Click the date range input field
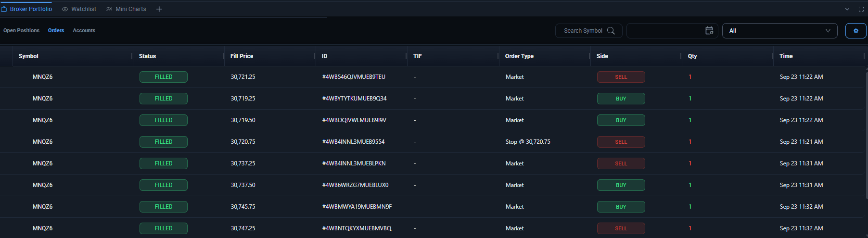This screenshot has width=868, height=238. (x=672, y=31)
